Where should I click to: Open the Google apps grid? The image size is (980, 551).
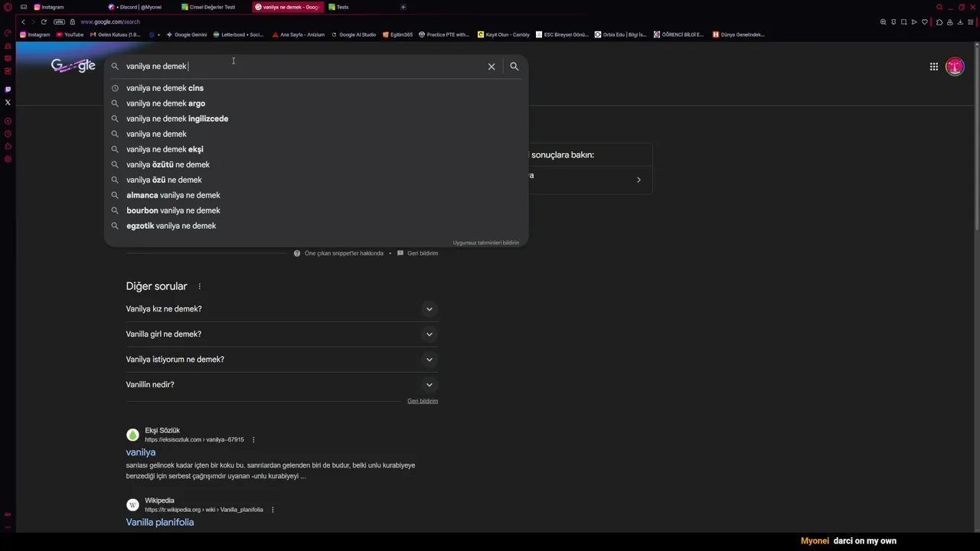pyautogui.click(x=934, y=67)
